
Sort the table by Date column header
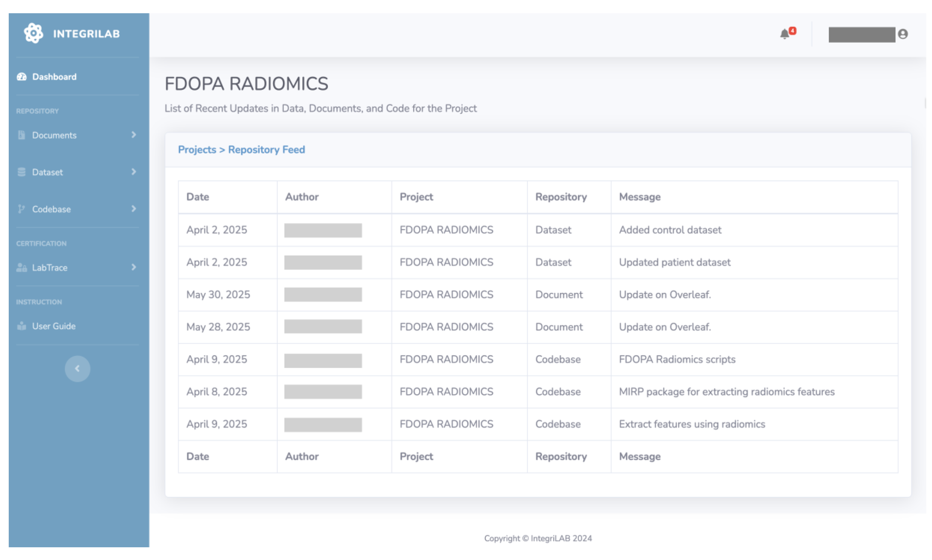click(x=197, y=197)
